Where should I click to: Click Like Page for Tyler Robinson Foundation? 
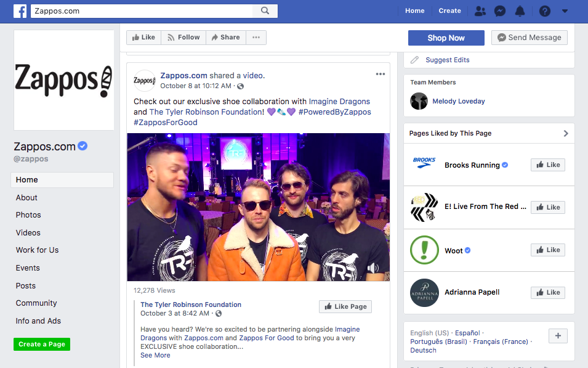[x=345, y=306]
